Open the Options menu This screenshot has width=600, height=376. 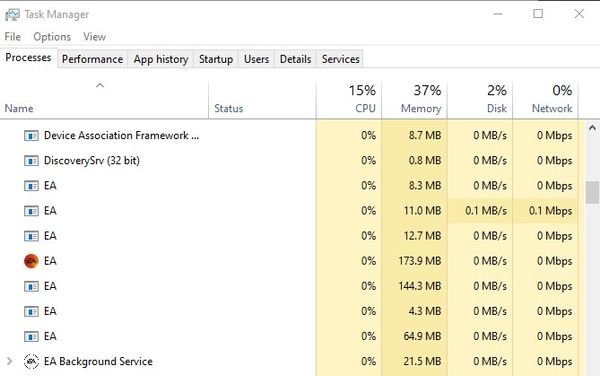[52, 37]
